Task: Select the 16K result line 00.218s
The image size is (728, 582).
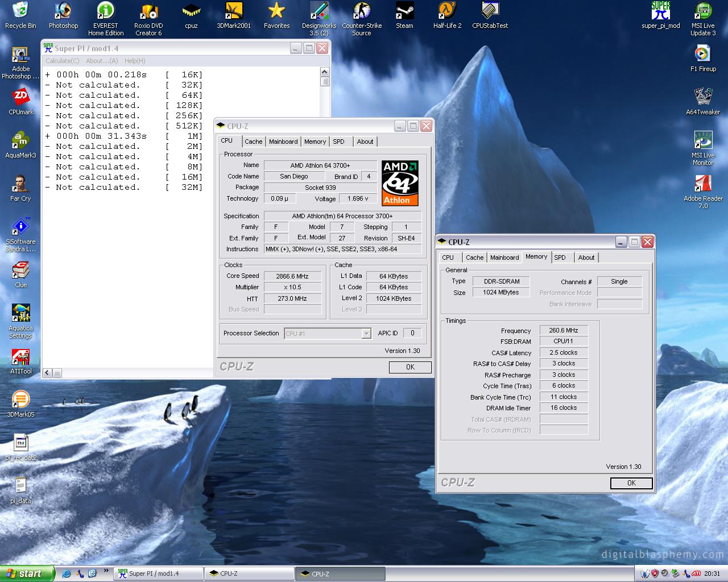Action: click(x=124, y=75)
